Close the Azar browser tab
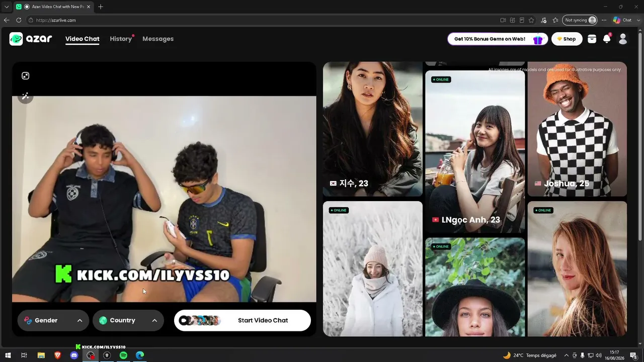 (x=88, y=7)
